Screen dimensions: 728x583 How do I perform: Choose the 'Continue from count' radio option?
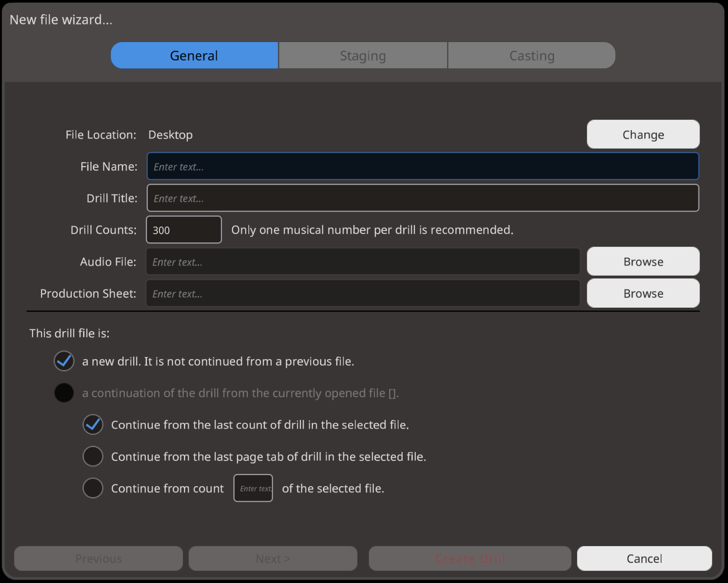(93, 488)
